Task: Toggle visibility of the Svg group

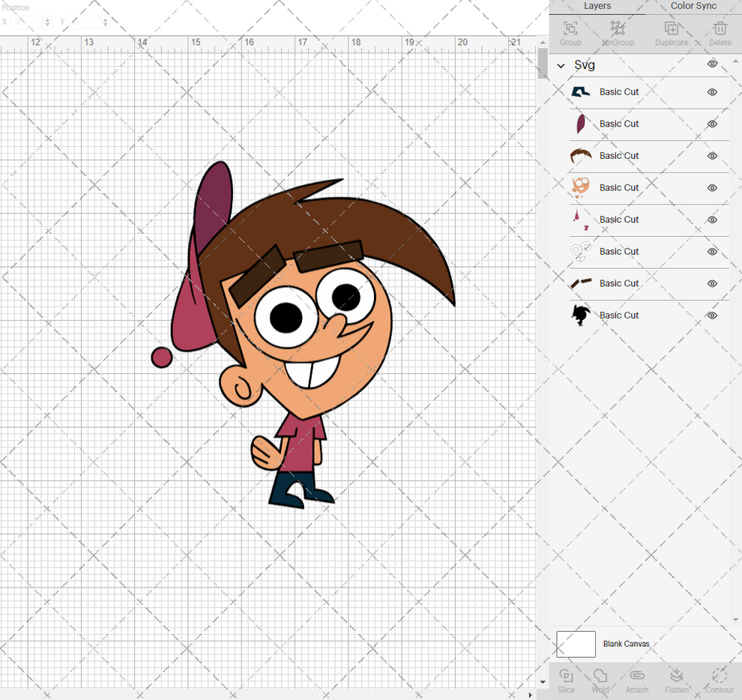Action: click(711, 65)
